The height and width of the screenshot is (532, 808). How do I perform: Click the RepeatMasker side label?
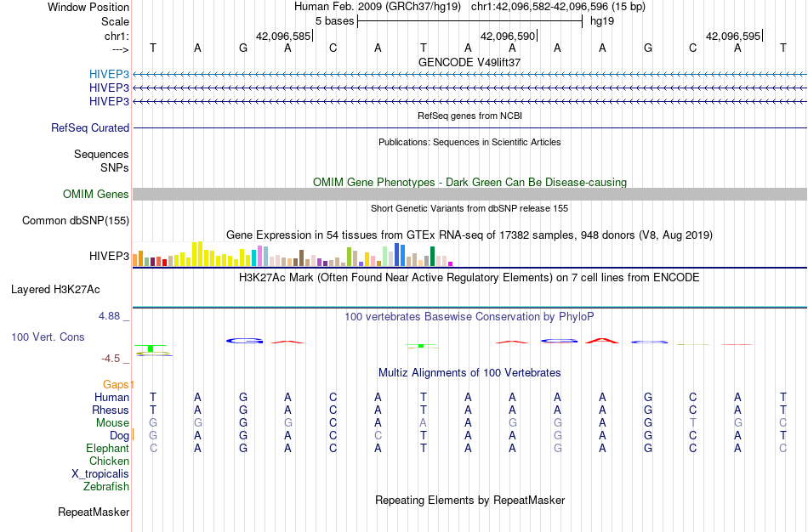click(x=94, y=512)
